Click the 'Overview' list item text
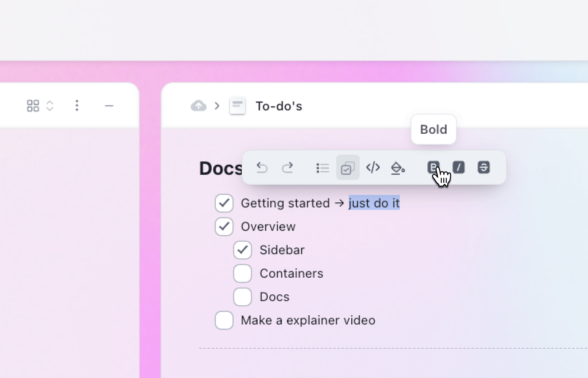This screenshot has width=588, height=378. 268,227
